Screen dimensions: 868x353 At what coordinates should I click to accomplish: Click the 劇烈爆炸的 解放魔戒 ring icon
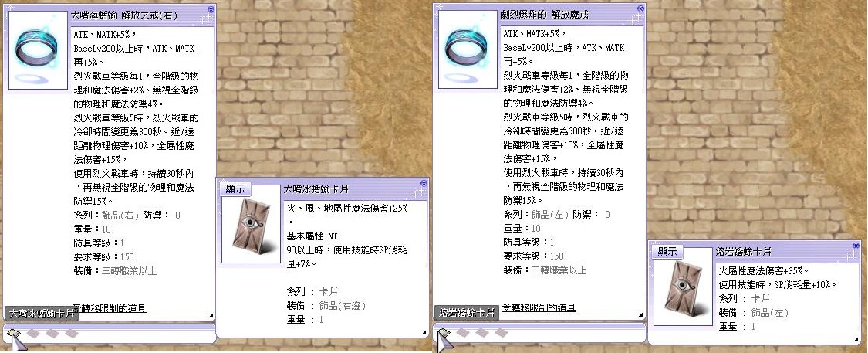468,50
